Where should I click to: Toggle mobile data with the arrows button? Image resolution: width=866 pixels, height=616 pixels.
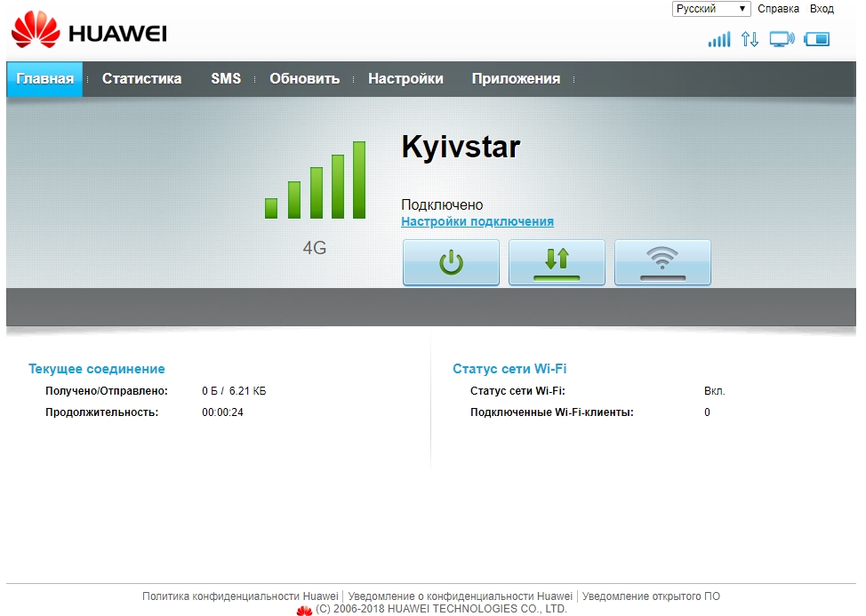pyautogui.click(x=557, y=262)
